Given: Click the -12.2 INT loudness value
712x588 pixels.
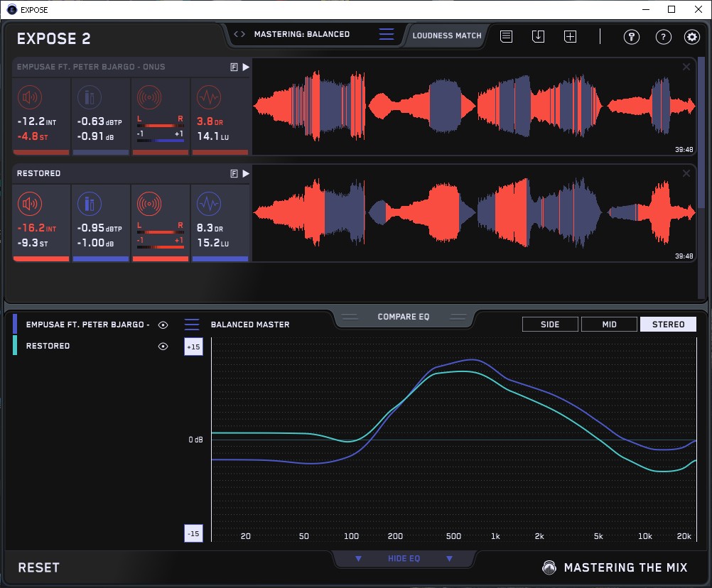Looking at the screenshot, I should click(37, 121).
